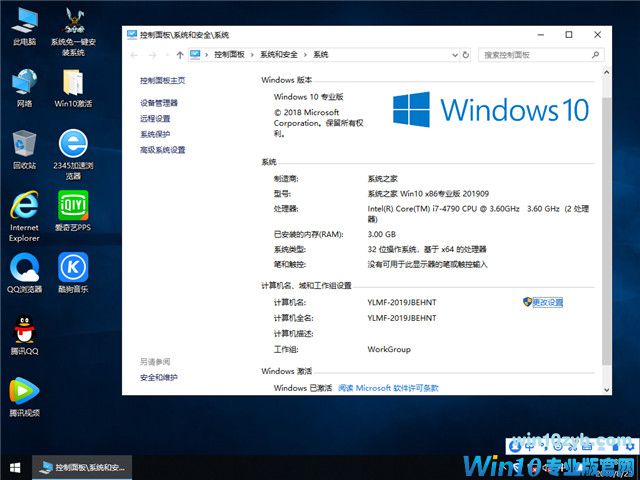The image size is (640, 480).
Task: Open 控制面板主页 link
Action: pyautogui.click(x=162, y=80)
